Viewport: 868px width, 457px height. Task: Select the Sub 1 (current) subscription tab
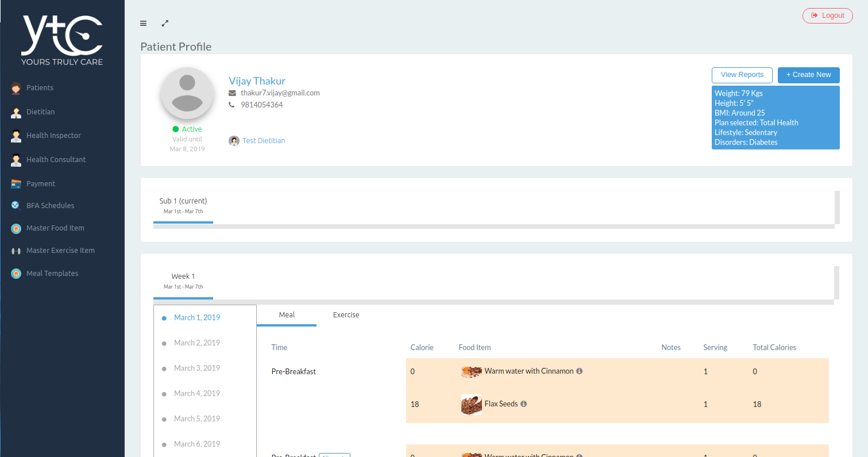(x=183, y=205)
